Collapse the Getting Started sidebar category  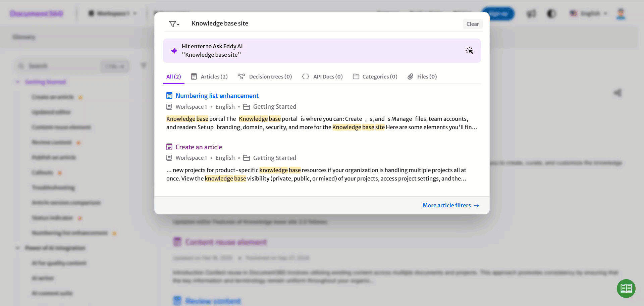(x=18, y=82)
